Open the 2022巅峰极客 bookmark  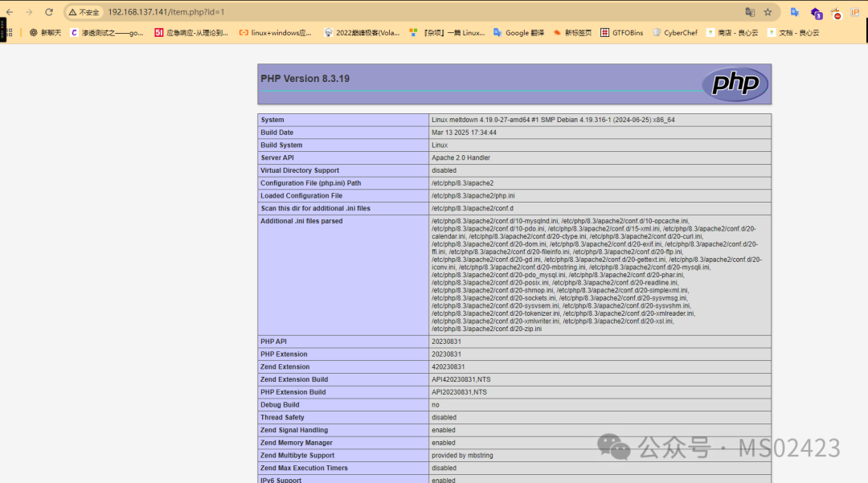[362, 33]
